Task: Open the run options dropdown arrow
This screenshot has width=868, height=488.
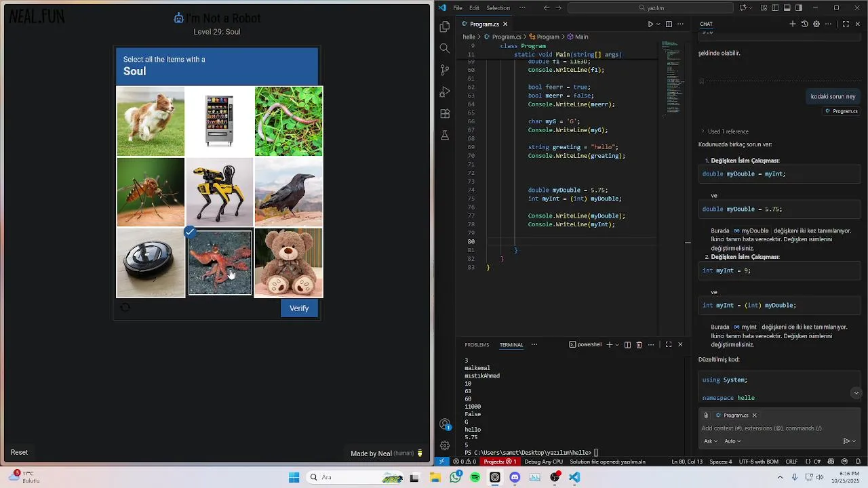Action: click(658, 24)
